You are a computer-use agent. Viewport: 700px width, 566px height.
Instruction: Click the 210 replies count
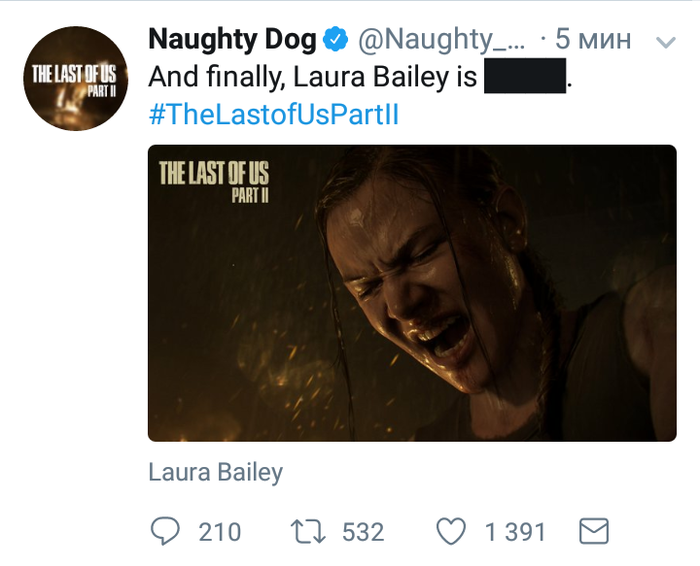[219, 532]
